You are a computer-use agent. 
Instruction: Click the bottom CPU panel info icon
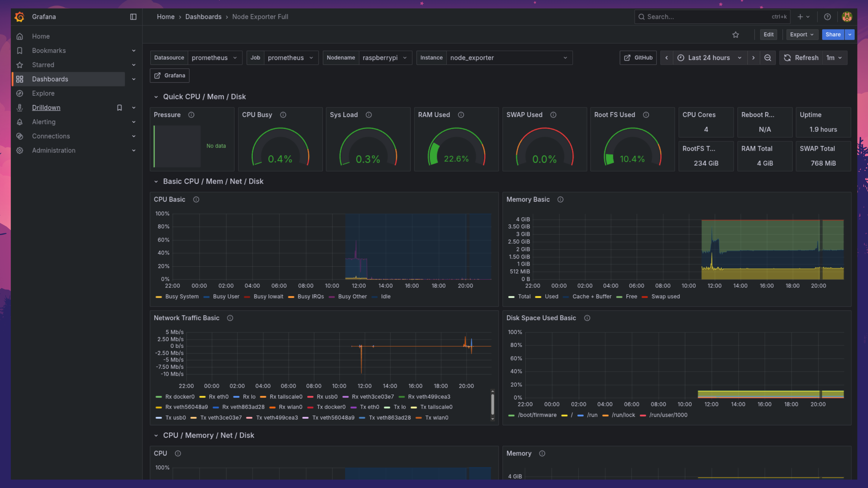tap(178, 453)
